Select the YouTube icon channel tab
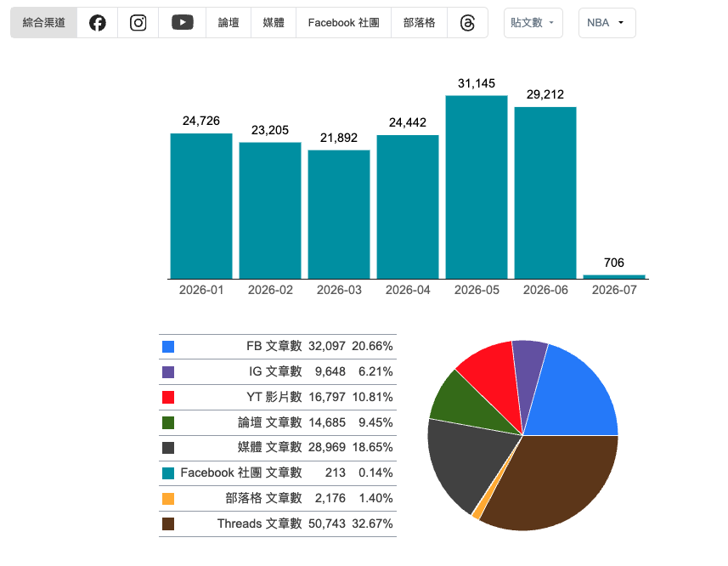This screenshot has width=728, height=566. (182, 23)
